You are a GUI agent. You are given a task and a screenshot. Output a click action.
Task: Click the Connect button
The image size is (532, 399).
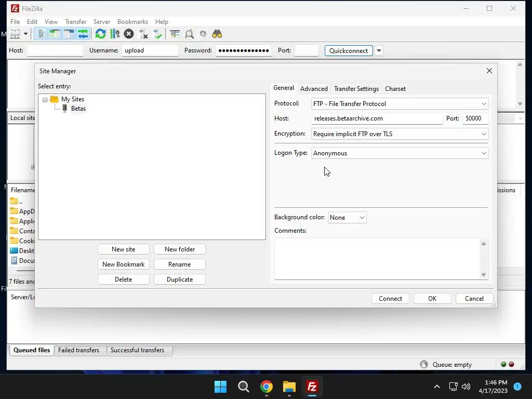pyautogui.click(x=390, y=299)
